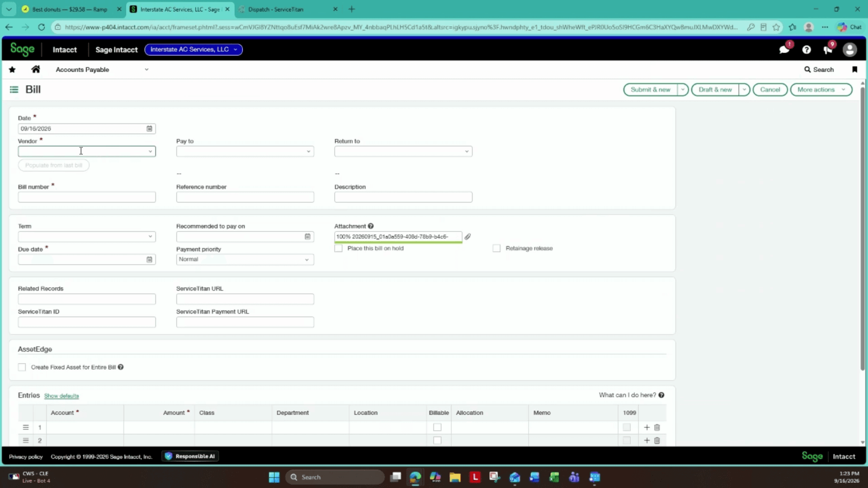Delete entry row 2 trash icon
The width and height of the screenshot is (868, 488).
coord(657,441)
